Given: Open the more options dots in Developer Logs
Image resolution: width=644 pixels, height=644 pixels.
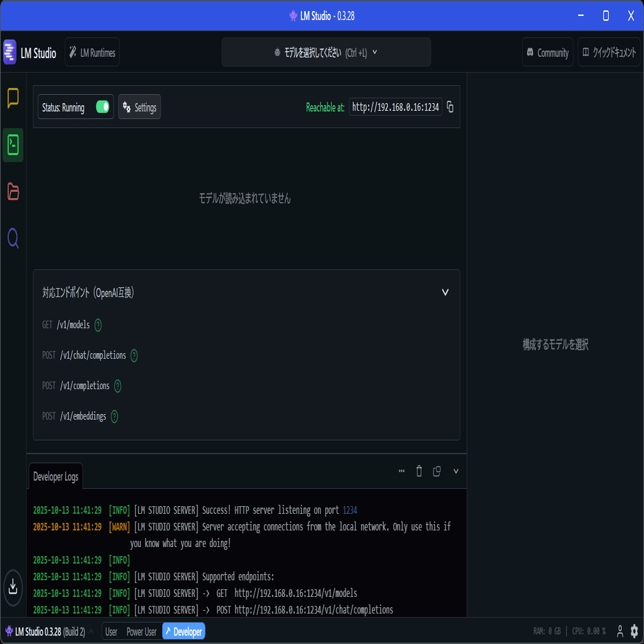Looking at the screenshot, I should [402, 471].
